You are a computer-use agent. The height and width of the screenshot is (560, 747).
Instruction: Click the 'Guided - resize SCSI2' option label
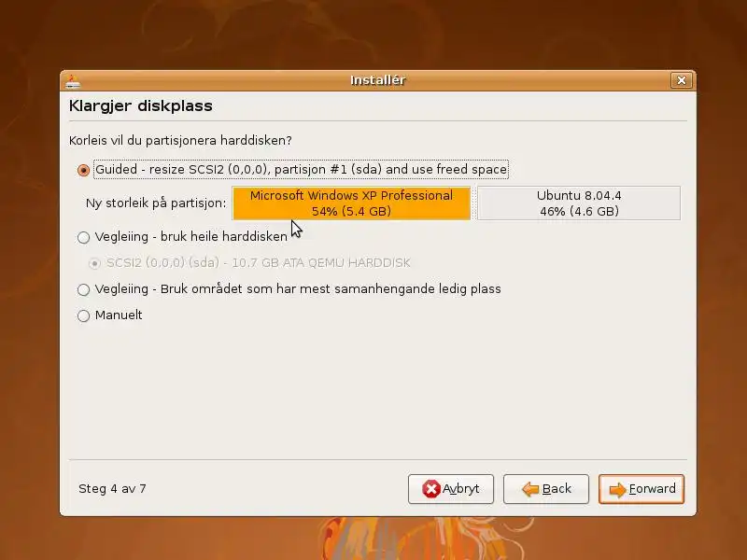point(301,170)
